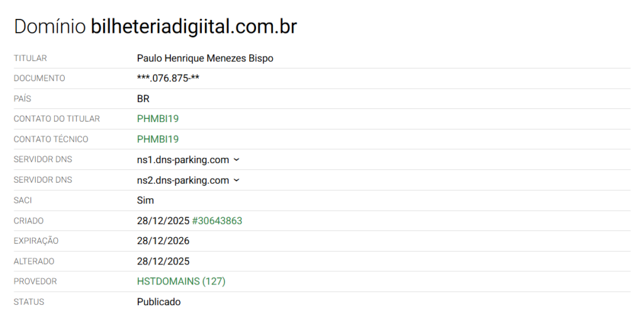The width and height of the screenshot is (644, 321).
Task: Open PHMBI19 link in Contato Técnico row
Action: tap(158, 139)
